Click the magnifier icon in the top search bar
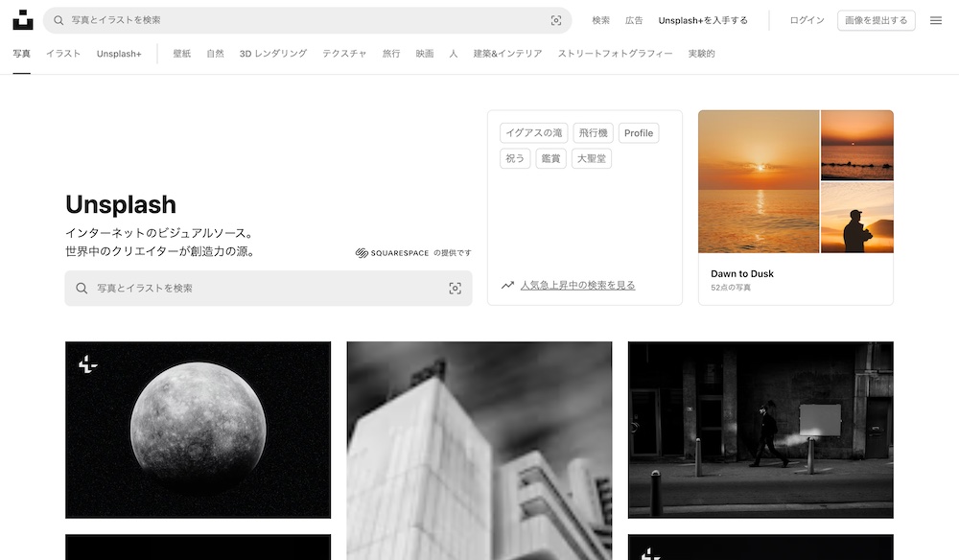 (x=58, y=20)
